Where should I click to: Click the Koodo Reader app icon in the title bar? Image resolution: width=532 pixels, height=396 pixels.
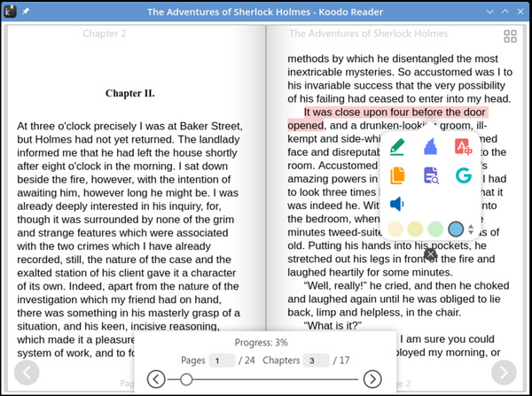pos(10,12)
